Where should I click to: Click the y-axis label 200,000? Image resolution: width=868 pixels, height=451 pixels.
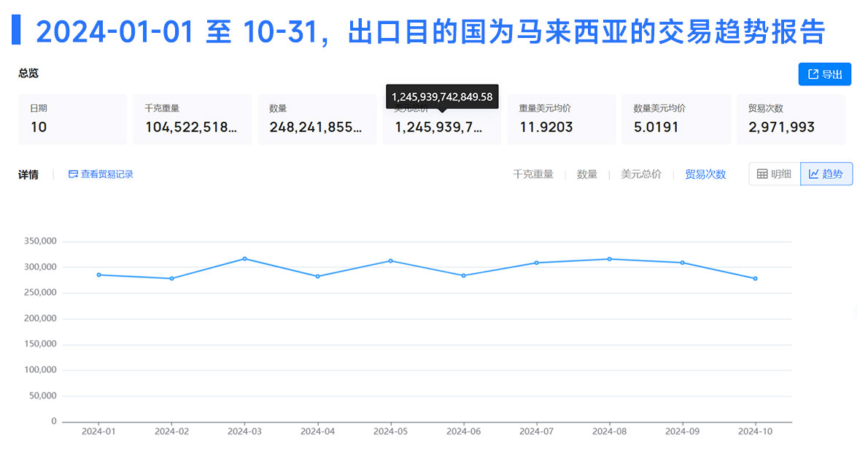pos(40,319)
